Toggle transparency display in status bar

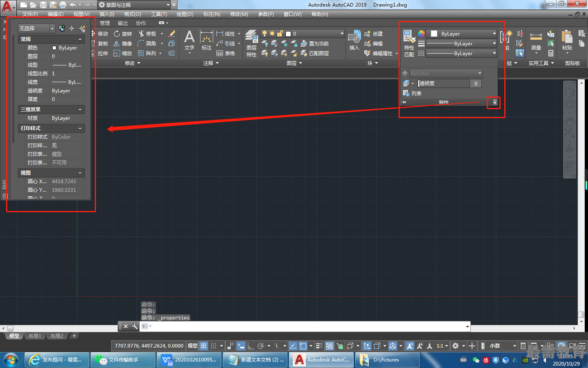pyautogui.click(x=330, y=346)
